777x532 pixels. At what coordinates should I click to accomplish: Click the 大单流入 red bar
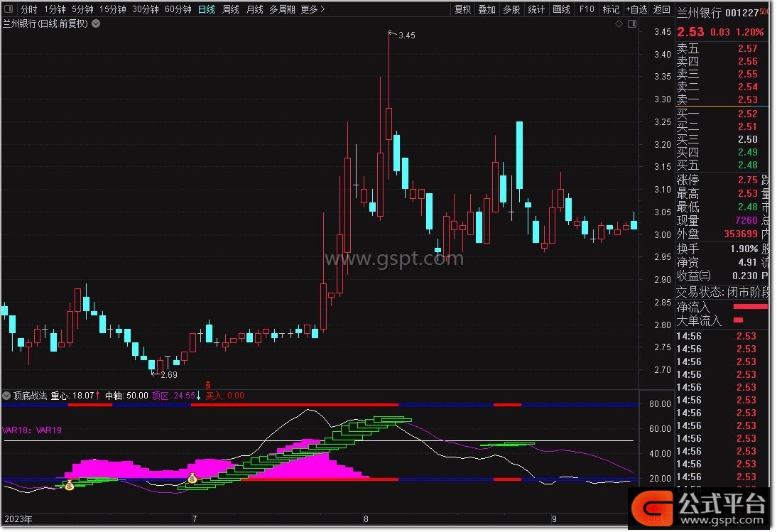tap(739, 320)
